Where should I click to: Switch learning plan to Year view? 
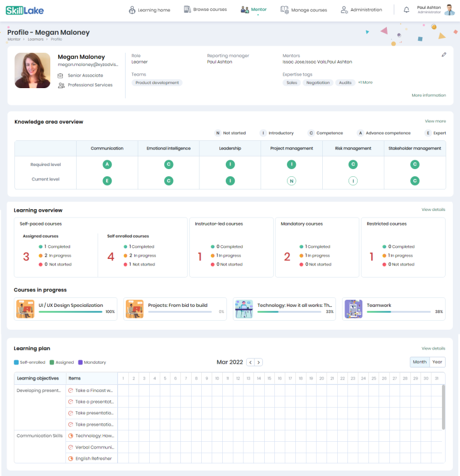point(437,362)
